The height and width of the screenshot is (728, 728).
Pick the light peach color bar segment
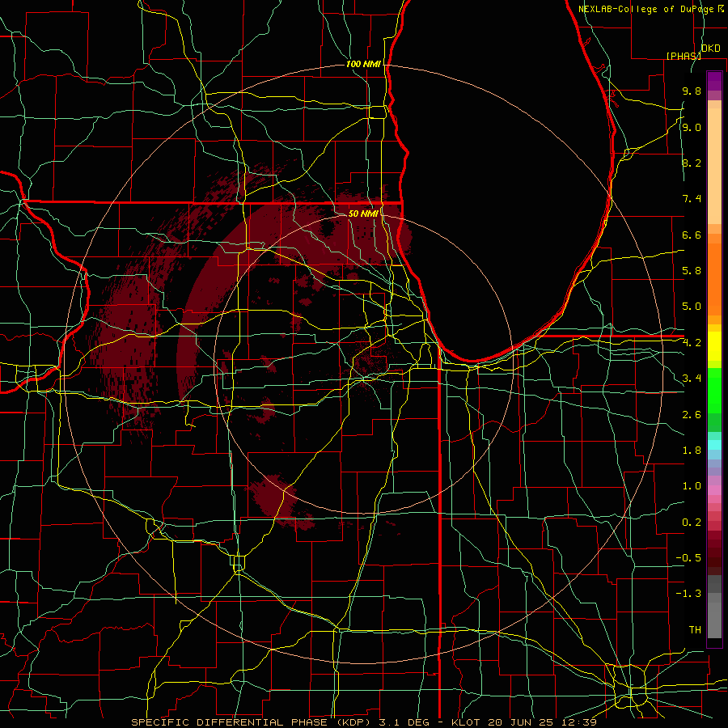pos(714,166)
